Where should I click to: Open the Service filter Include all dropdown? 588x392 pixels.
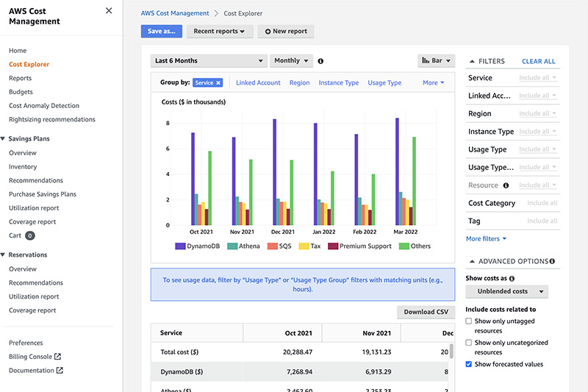[538, 78]
